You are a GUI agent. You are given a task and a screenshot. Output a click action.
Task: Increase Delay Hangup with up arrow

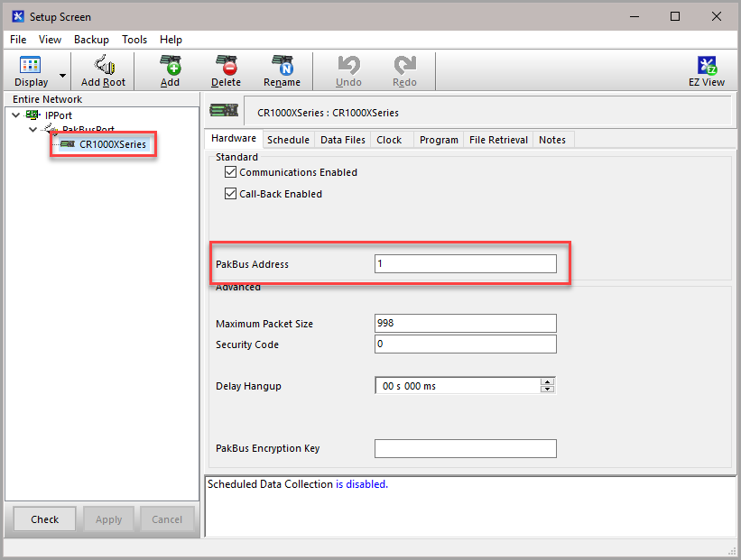coord(547,381)
